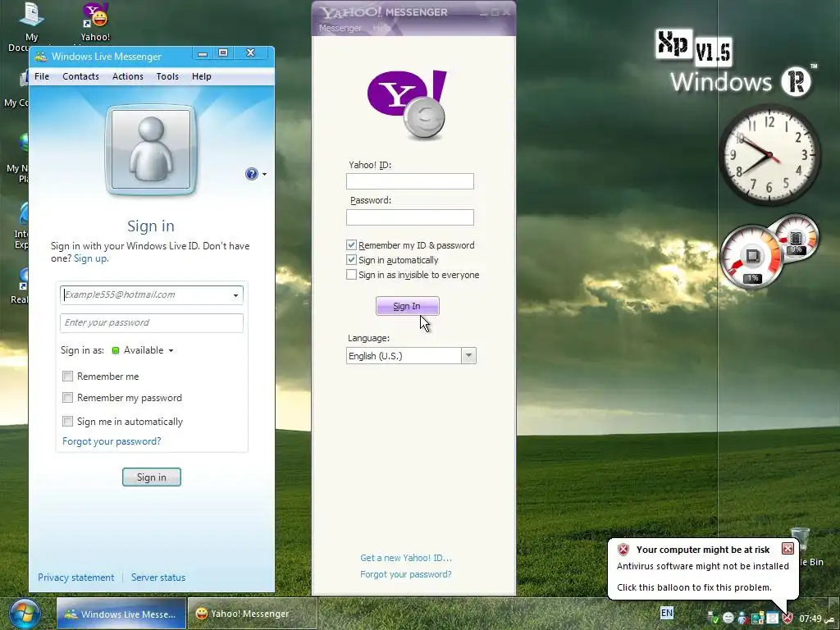Click the Safely Remove Hardware tray icon
The image size is (840, 630).
tap(713, 619)
